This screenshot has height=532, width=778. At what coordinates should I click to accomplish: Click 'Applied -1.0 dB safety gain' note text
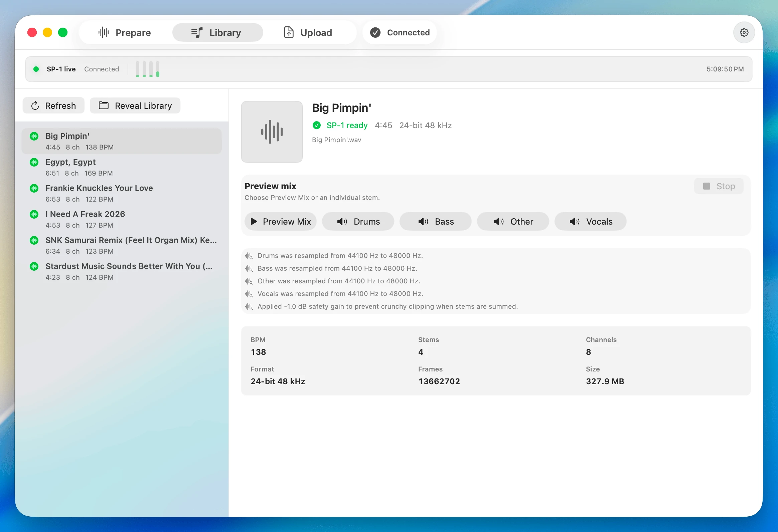tap(387, 307)
